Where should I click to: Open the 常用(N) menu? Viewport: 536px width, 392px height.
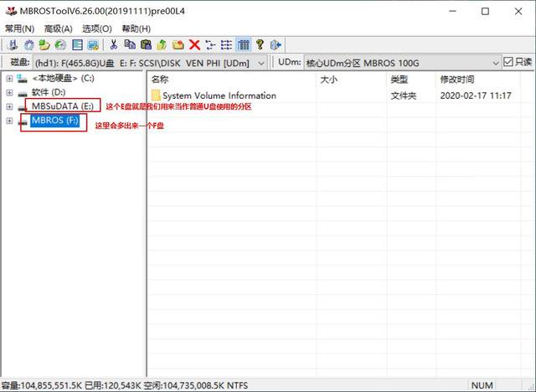tap(19, 28)
